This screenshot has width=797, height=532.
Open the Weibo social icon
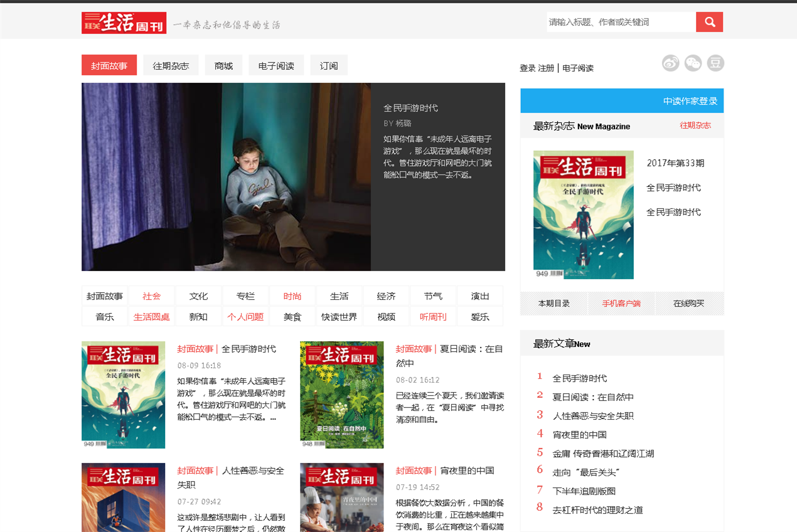pyautogui.click(x=671, y=63)
